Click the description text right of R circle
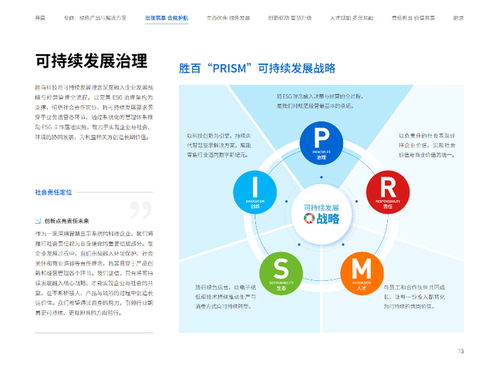 coord(427,145)
